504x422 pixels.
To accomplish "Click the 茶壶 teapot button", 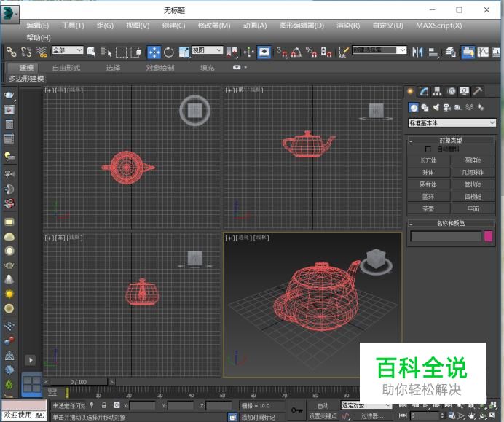I will [428, 209].
